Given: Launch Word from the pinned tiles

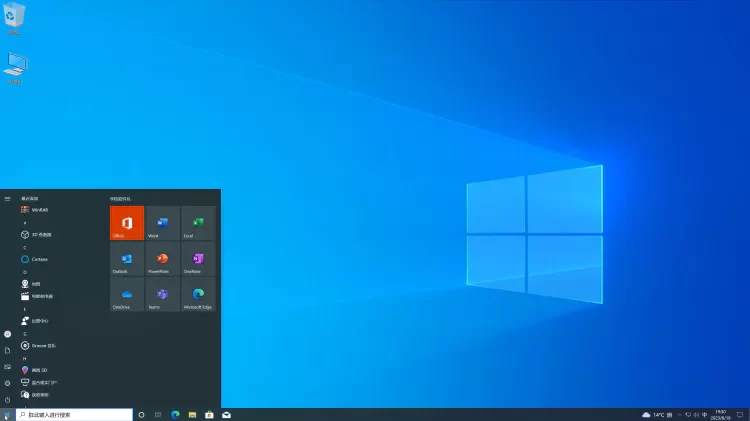Looking at the screenshot, I should point(162,223).
